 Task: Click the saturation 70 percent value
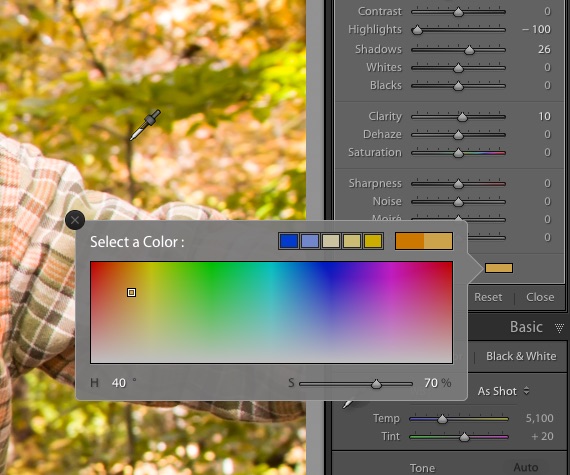(431, 383)
